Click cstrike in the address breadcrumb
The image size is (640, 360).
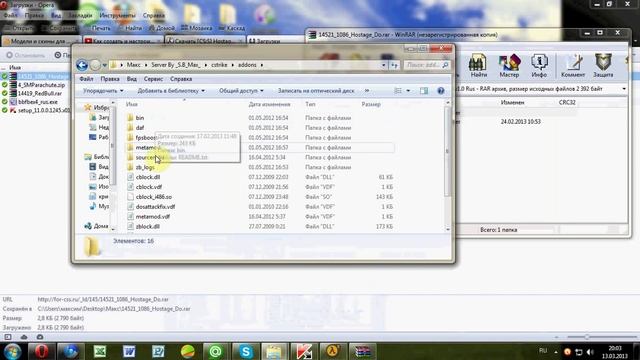(x=219, y=65)
